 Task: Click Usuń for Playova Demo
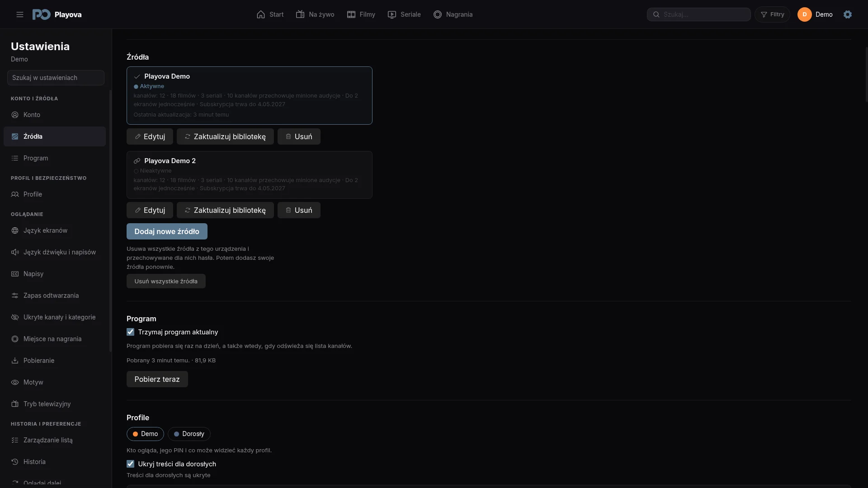pos(299,136)
